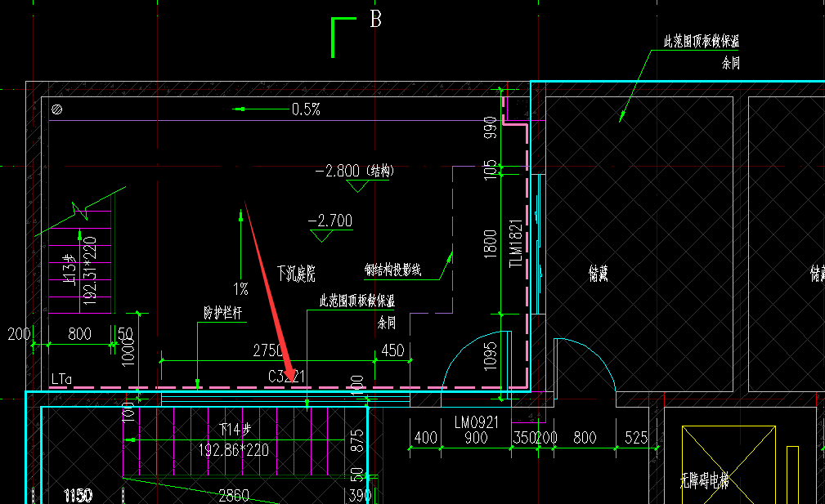Click the 450 dimension value

pos(392,350)
